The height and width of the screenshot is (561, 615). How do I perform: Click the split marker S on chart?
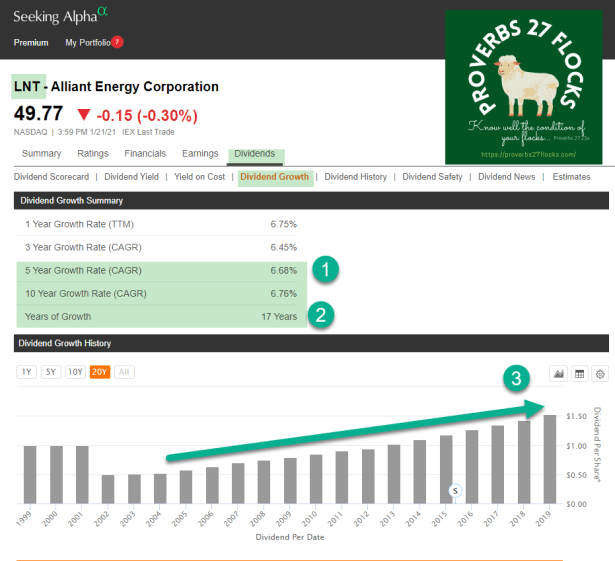pyautogui.click(x=454, y=490)
